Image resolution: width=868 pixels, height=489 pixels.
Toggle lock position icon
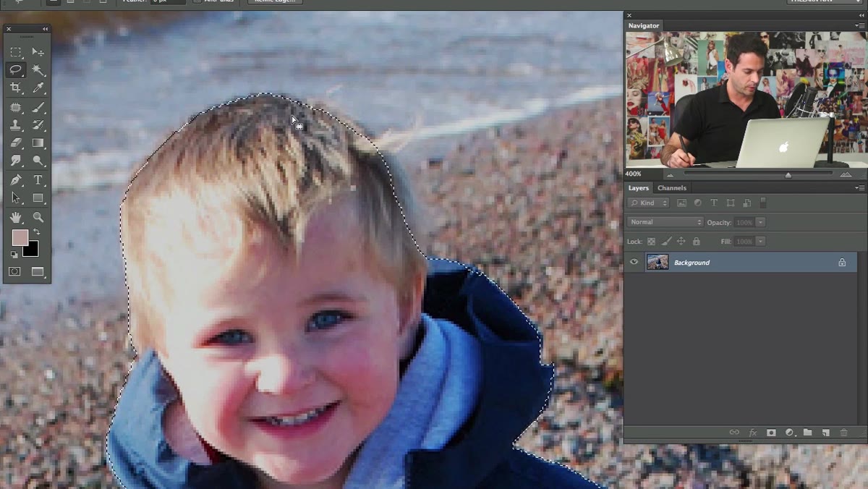pos(681,242)
